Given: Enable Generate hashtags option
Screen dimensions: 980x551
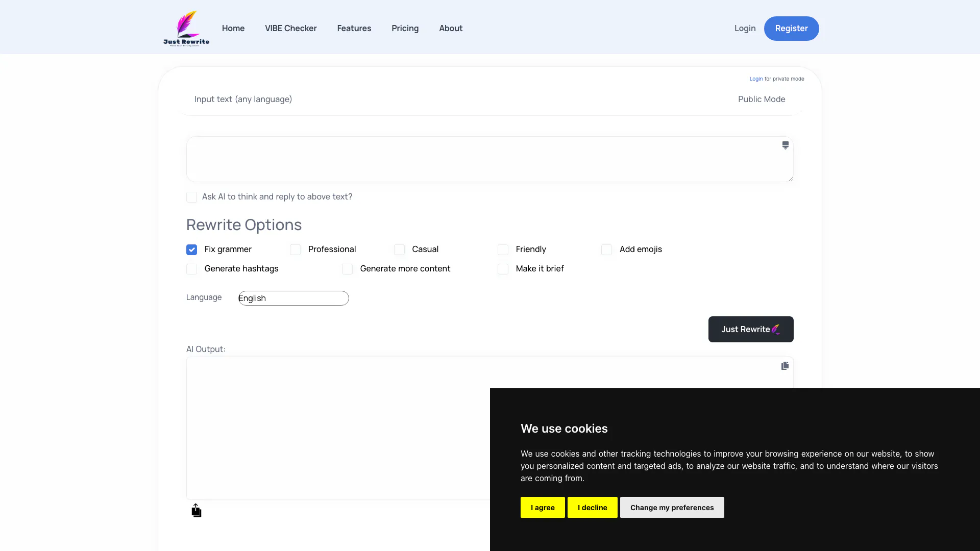Looking at the screenshot, I should tap(191, 269).
